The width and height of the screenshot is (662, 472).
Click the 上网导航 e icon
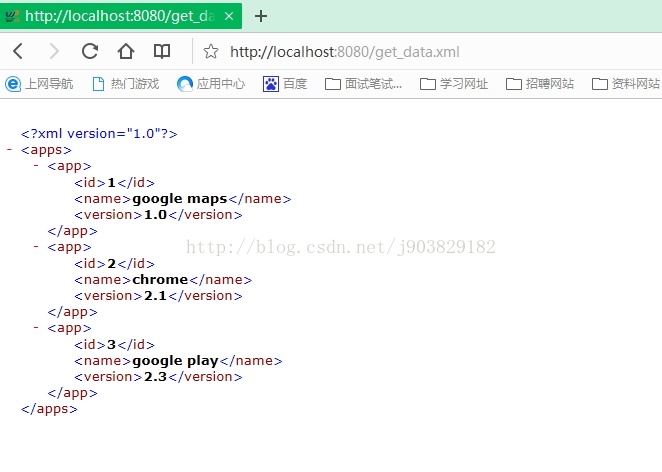click(13, 84)
